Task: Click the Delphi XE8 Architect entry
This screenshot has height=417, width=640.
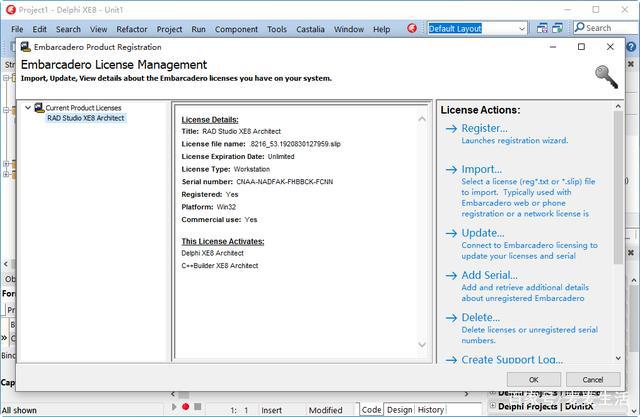Action: click(212, 253)
